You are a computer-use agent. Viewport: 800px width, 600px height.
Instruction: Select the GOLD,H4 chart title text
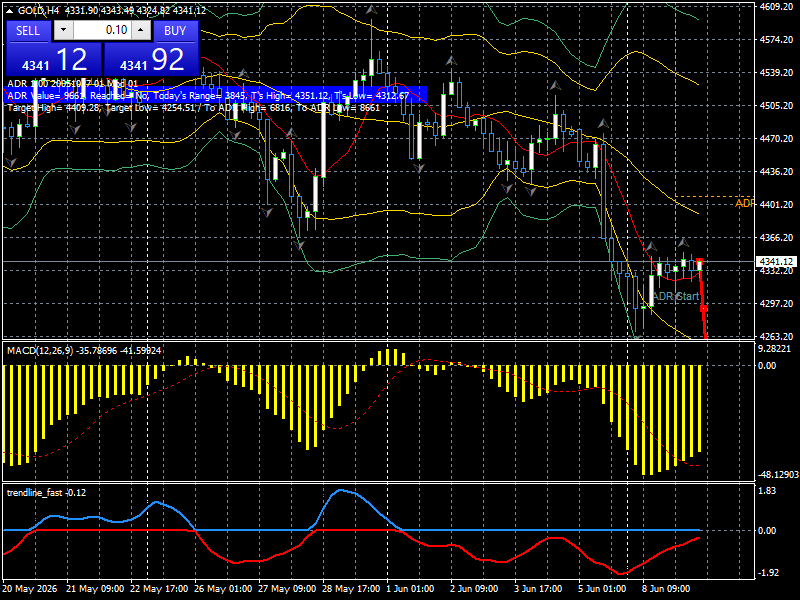pyautogui.click(x=39, y=10)
